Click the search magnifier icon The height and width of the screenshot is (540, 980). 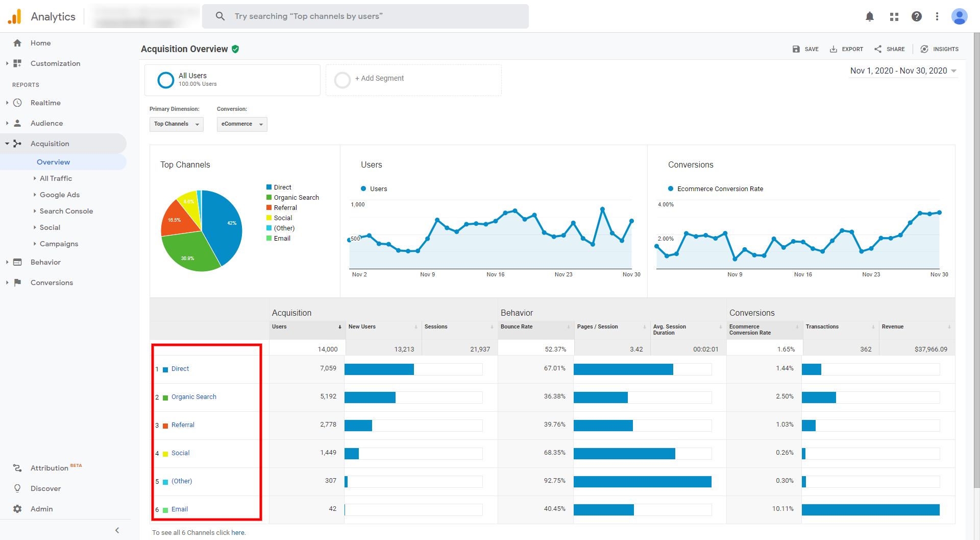tap(220, 16)
